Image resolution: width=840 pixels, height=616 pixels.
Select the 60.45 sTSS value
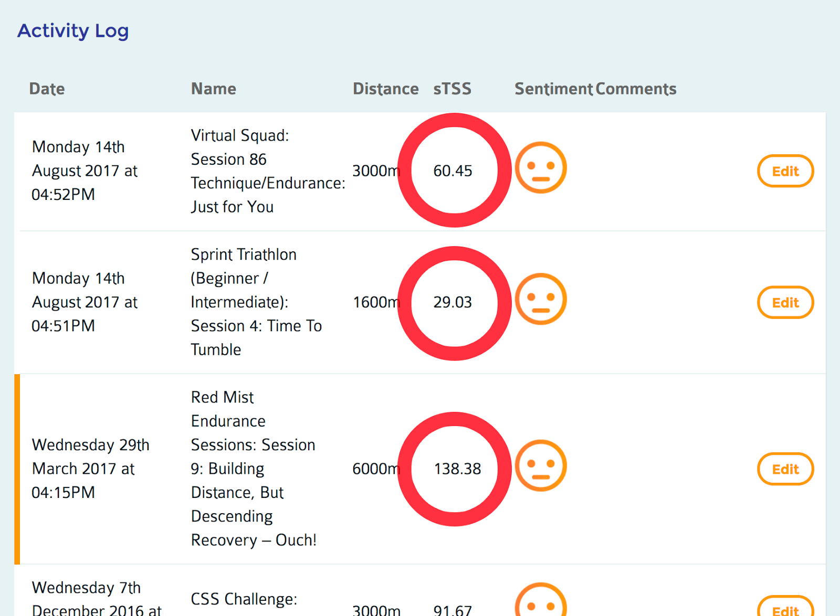coord(453,171)
